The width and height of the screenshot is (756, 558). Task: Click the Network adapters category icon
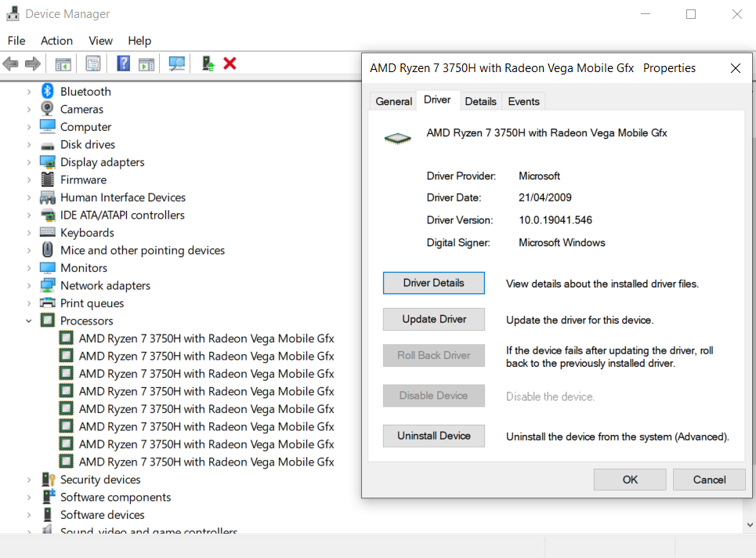click(x=47, y=285)
